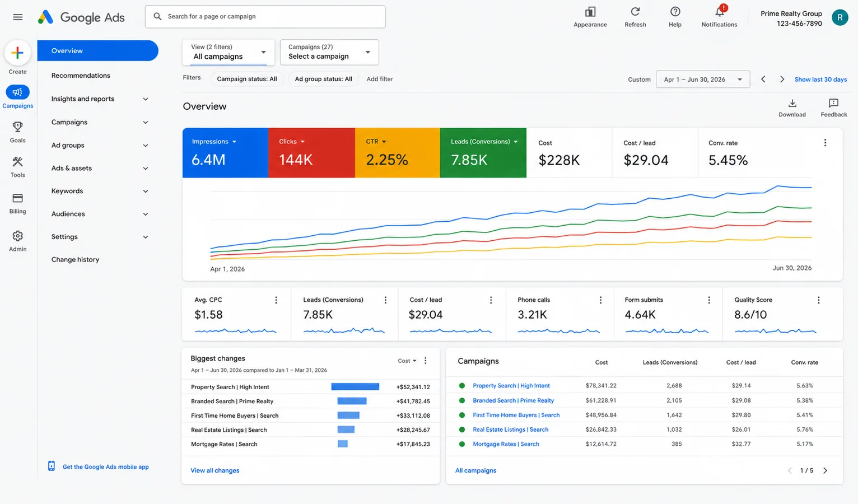This screenshot has width=858, height=504.
Task: Go to previous date range arrow
Action: (x=763, y=80)
